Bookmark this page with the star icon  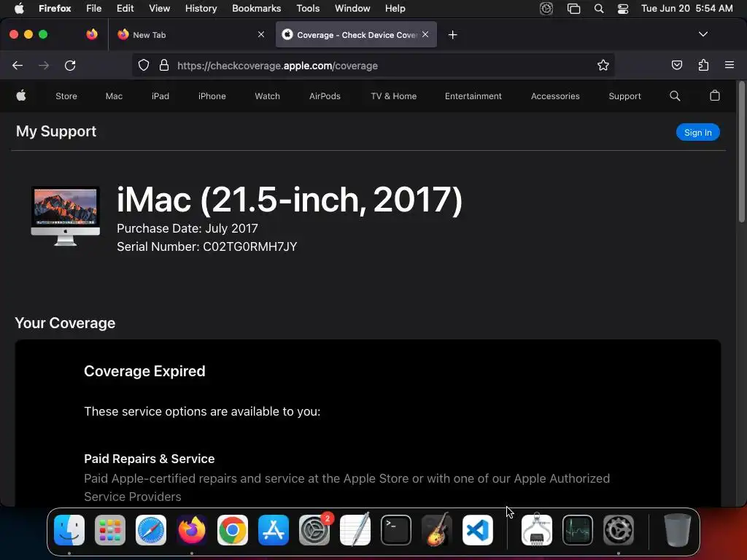[x=603, y=65]
